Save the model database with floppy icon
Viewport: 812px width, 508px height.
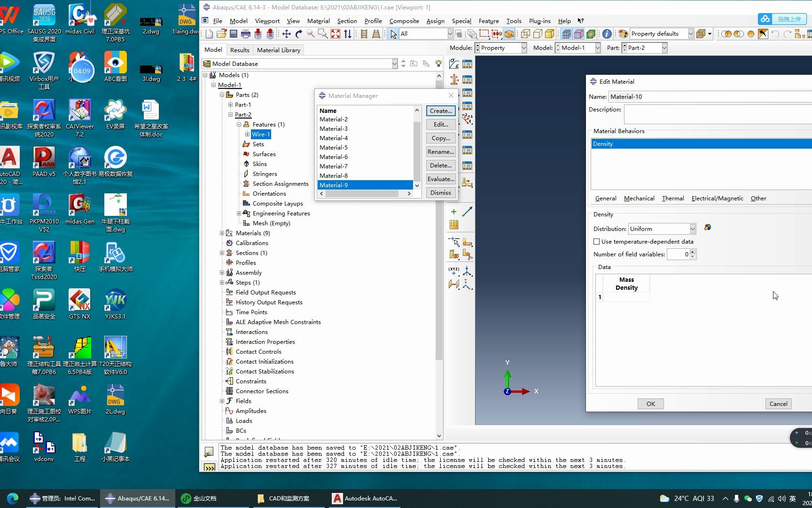click(234, 34)
